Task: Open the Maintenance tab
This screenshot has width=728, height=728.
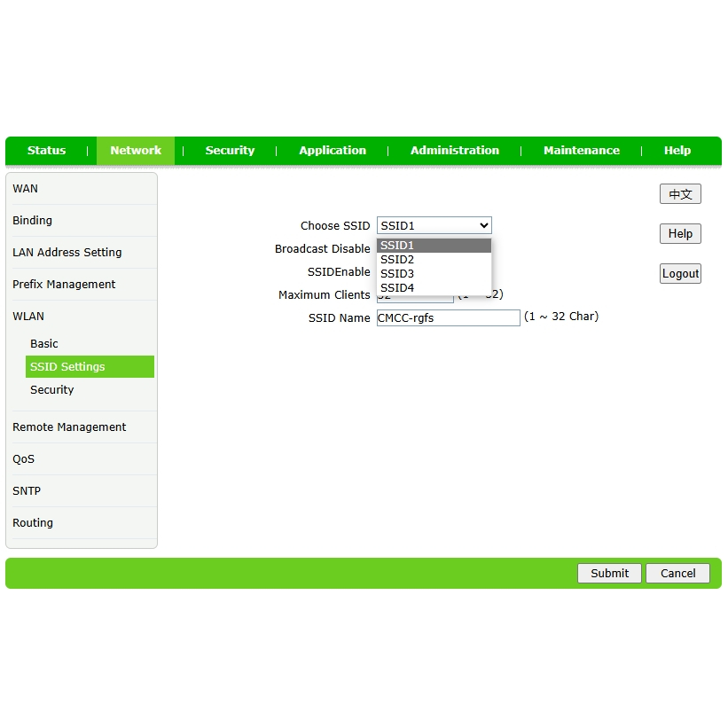Action: [581, 151]
